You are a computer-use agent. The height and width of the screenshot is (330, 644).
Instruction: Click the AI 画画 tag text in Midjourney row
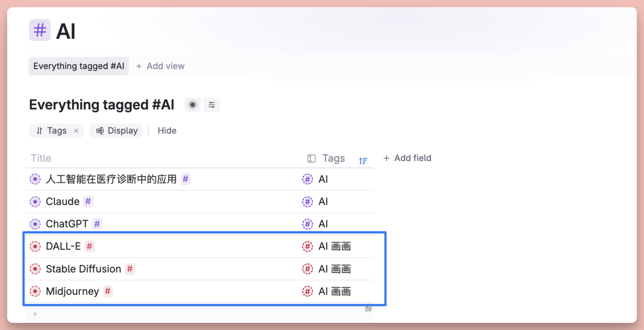point(334,291)
